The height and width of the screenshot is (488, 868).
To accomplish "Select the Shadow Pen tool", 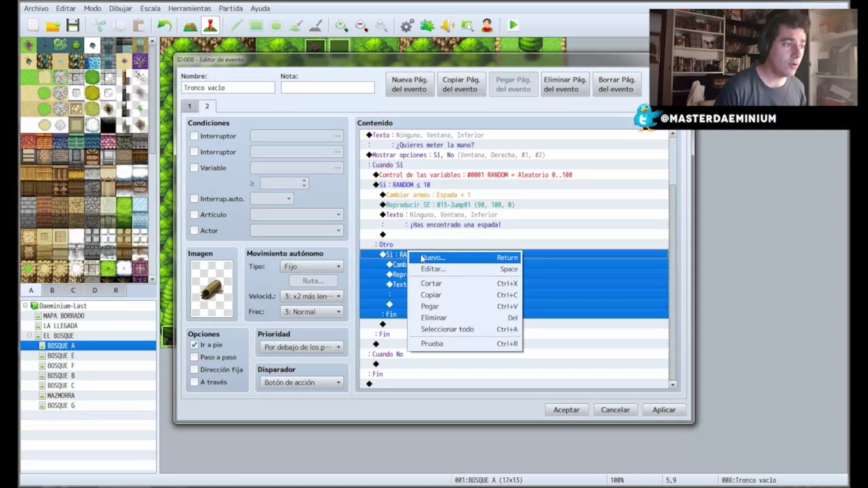I will click(x=315, y=26).
